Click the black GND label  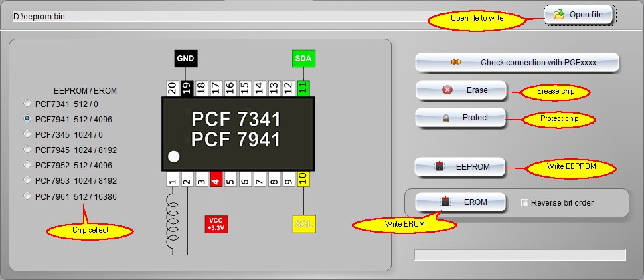[186, 59]
